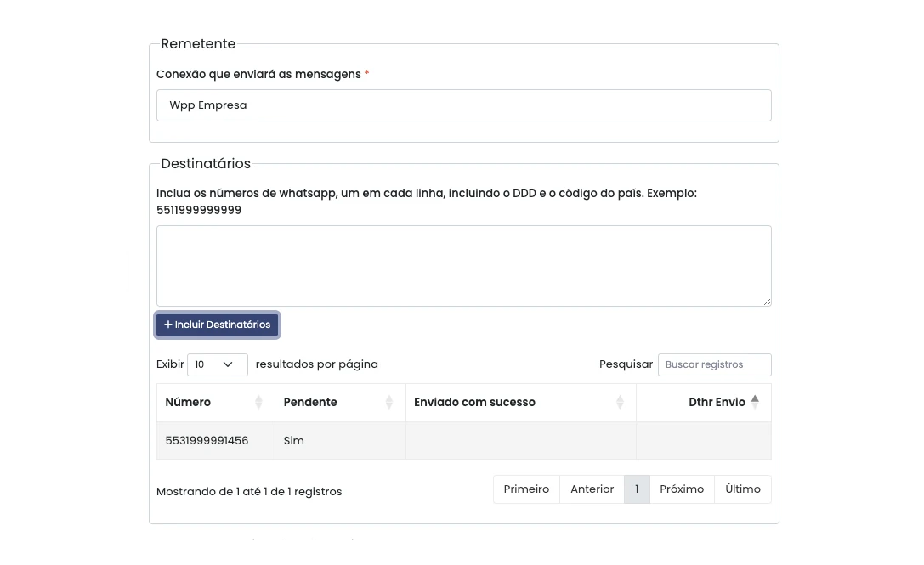Select page 1 in pagination
This screenshot has height=565, width=924.
pyautogui.click(x=637, y=489)
